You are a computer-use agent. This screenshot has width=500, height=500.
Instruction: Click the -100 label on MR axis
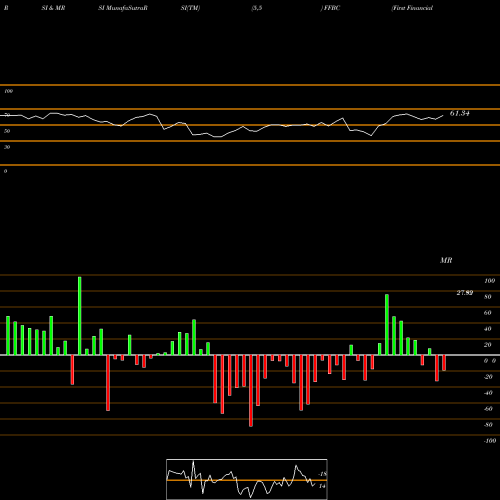point(490,441)
